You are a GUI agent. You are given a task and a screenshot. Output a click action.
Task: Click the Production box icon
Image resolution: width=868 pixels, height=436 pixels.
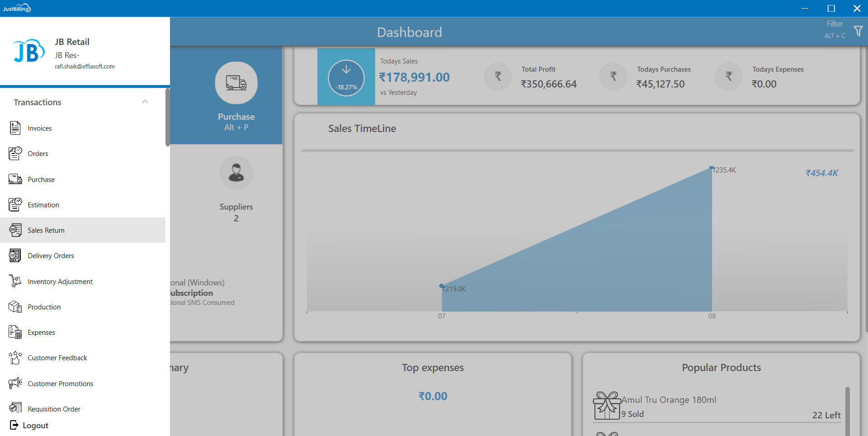pos(15,307)
